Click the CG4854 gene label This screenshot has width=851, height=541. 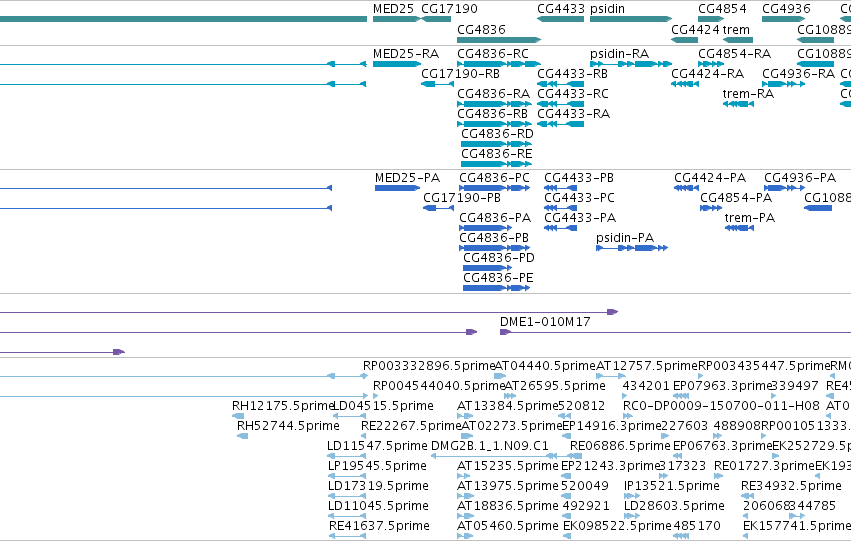point(722,9)
